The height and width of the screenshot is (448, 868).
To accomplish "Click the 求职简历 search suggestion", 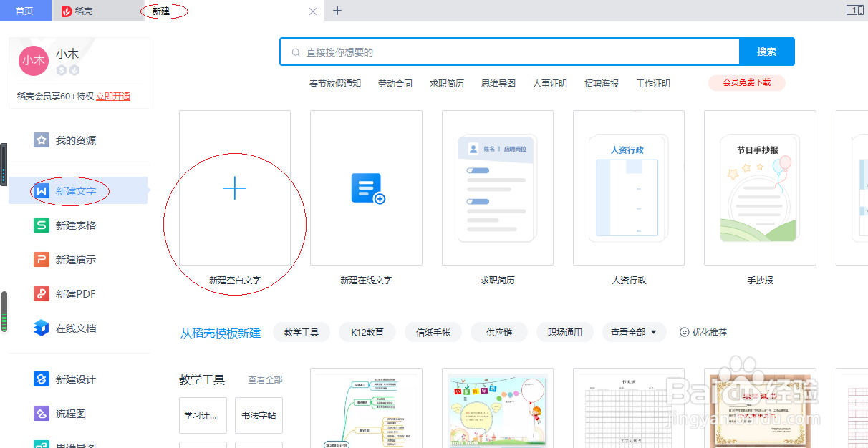I will 447,84.
